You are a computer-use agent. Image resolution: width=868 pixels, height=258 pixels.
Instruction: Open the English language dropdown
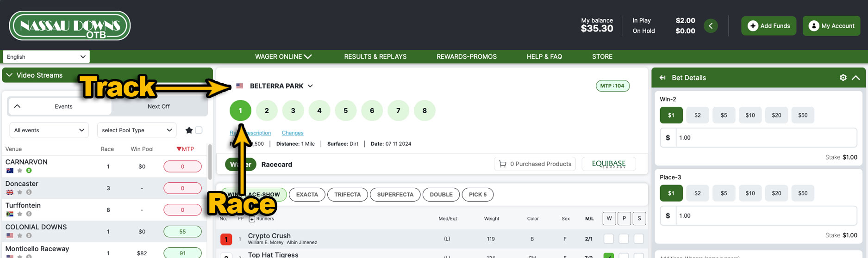click(46, 57)
